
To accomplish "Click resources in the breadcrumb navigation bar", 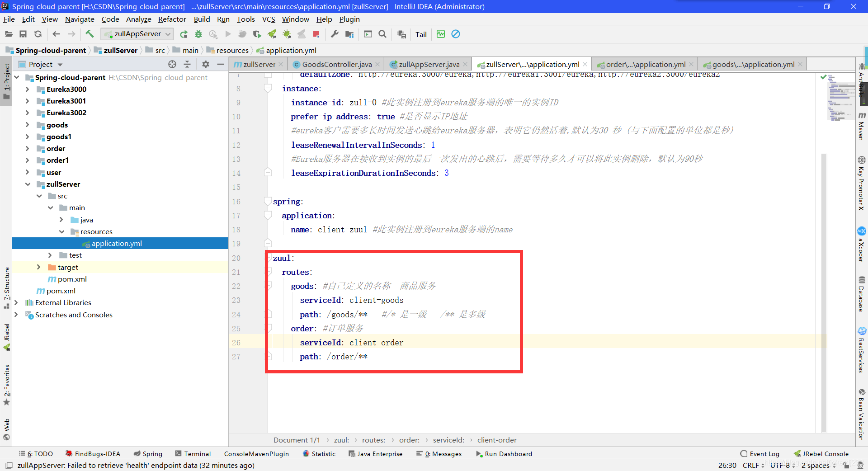I will tap(232, 50).
